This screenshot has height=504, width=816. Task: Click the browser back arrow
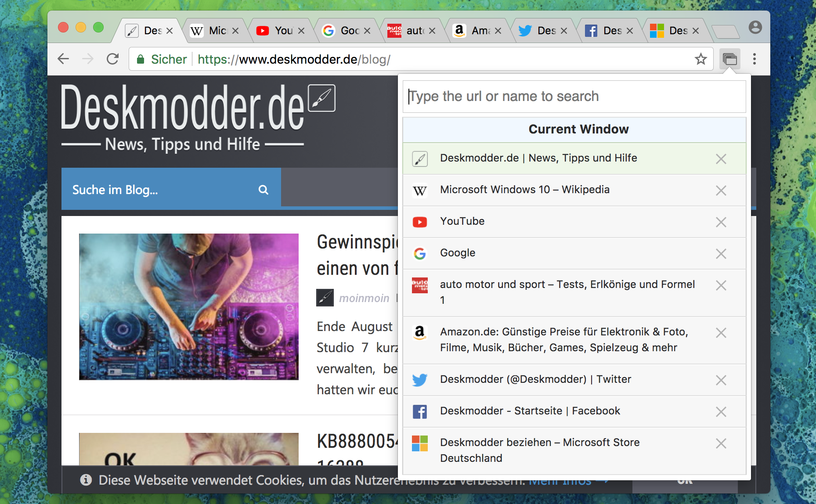[64, 59]
